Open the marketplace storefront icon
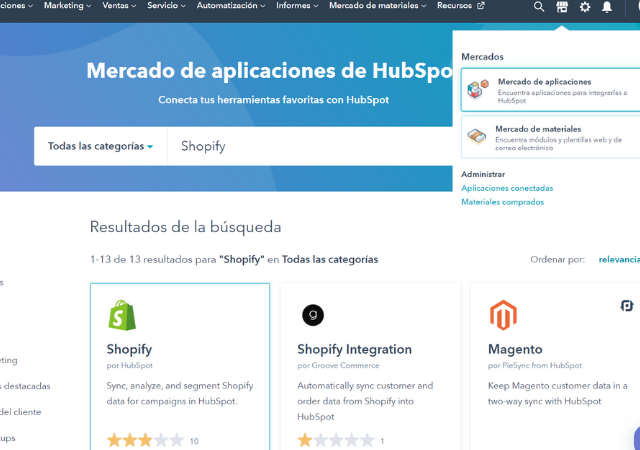This screenshot has width=640, height=450. (x=562, y=7)
